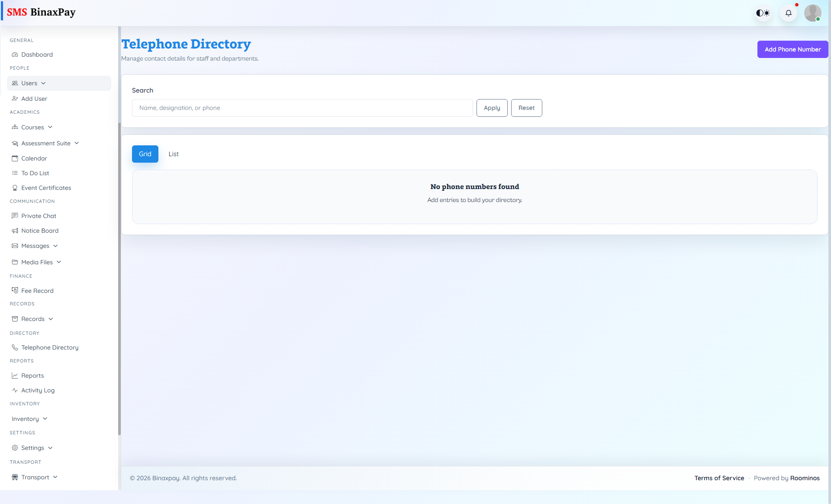The height and width of the screenshot is (504, 831).
Task: Open the notifications bell
Action: 789,13
